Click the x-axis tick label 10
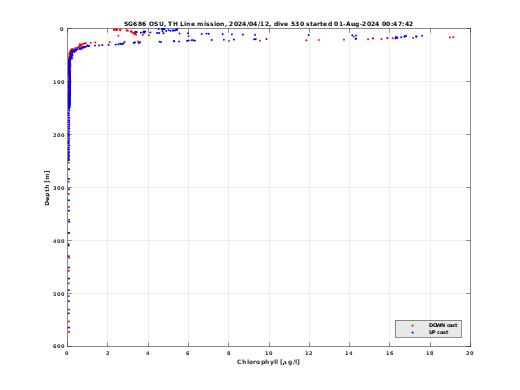Viewport: 520px width, 390px height. coord(268,353)
